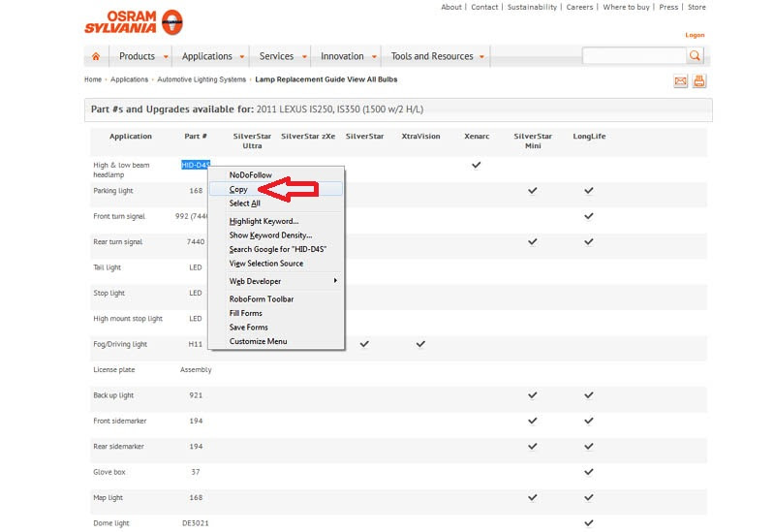Click Front turn signal LongLife checkmark
Screen dimensions: 775x532
pyautogui.click(x=589, y=216)
